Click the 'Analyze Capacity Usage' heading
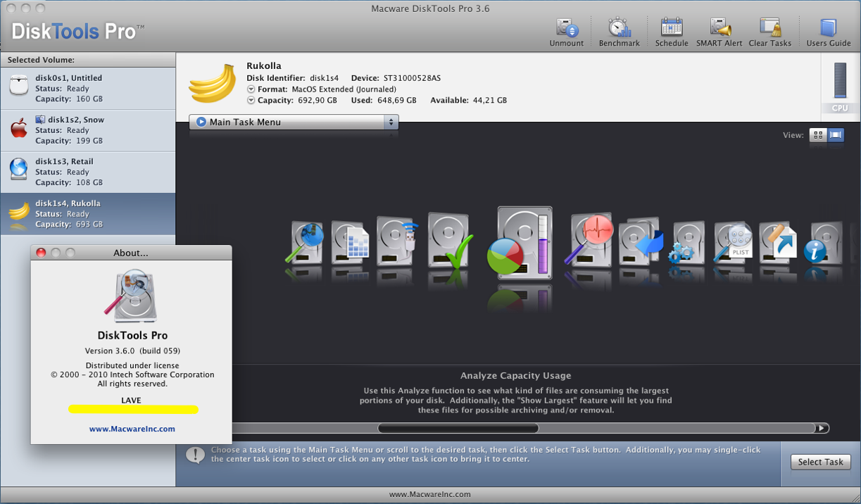861x504 pixels. (516, 376)
